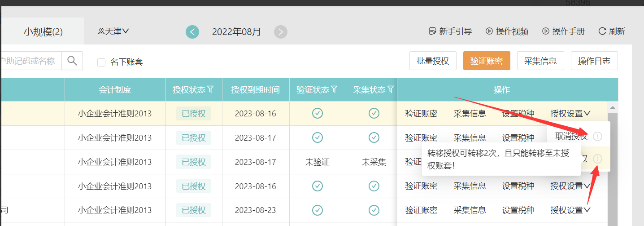Click the next month arrow icon

281,32
